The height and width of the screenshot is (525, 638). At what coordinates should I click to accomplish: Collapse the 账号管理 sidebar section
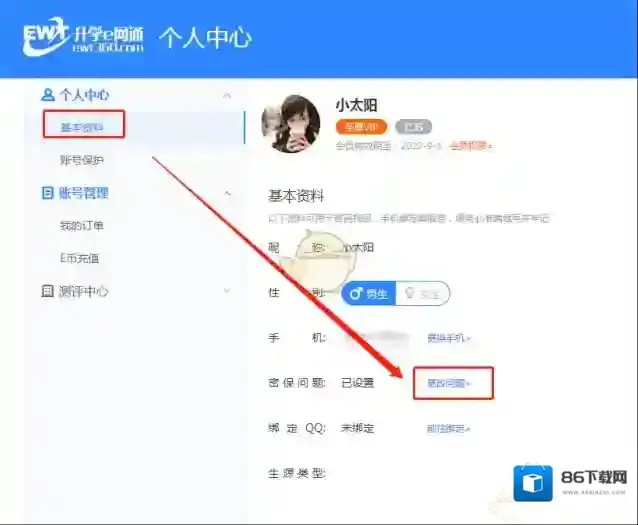point(227,193)
